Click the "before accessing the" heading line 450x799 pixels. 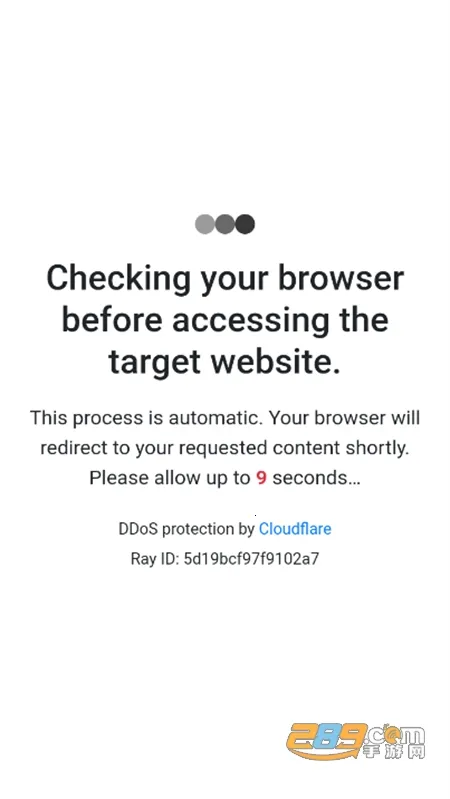225,322
